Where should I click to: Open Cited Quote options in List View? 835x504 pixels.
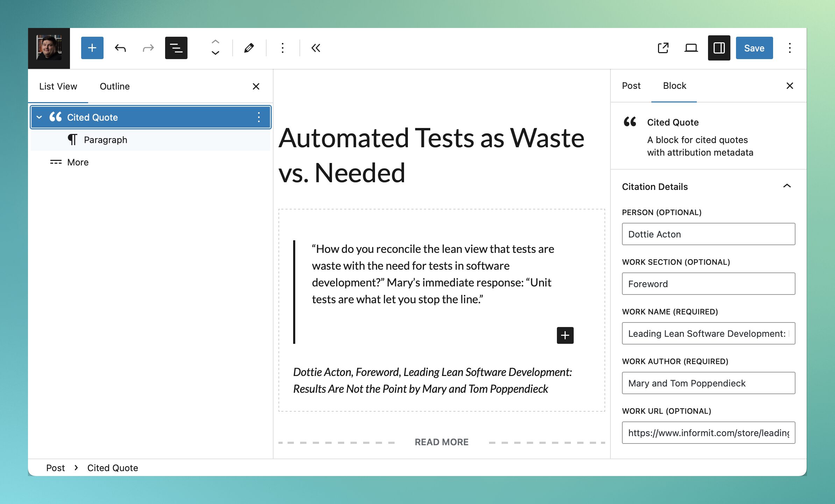click(x=259, y=117)
